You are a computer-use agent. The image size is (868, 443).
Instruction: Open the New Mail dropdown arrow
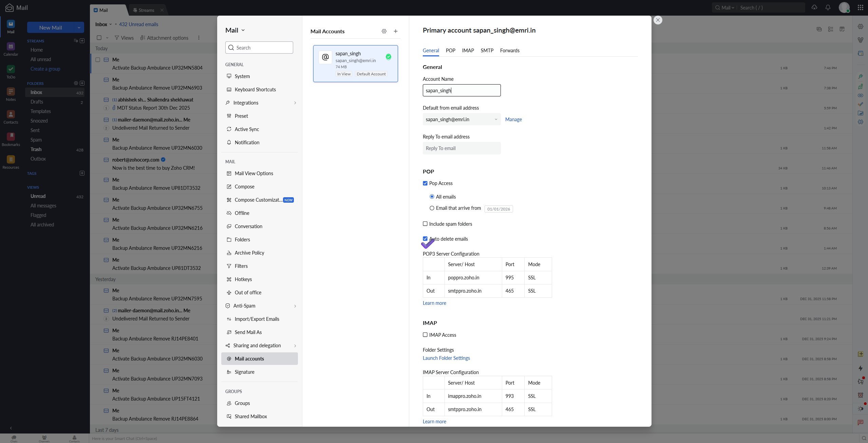[79, 27]
